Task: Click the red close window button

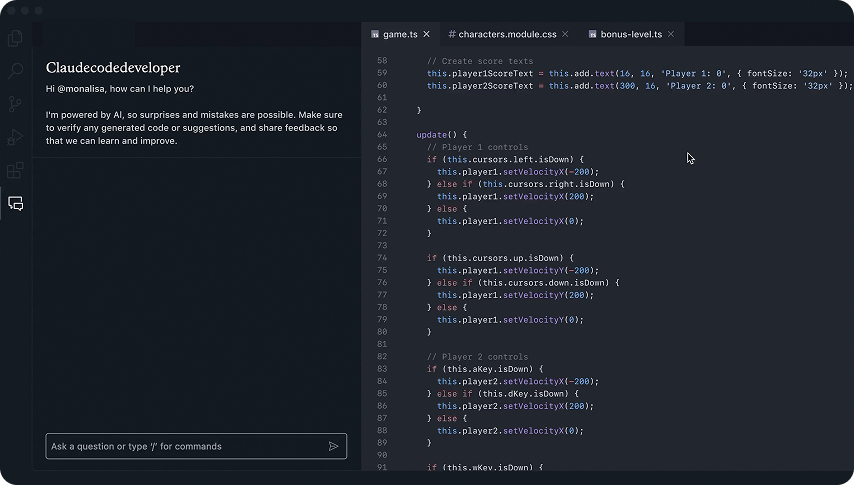Action: [x=11, y=10]
